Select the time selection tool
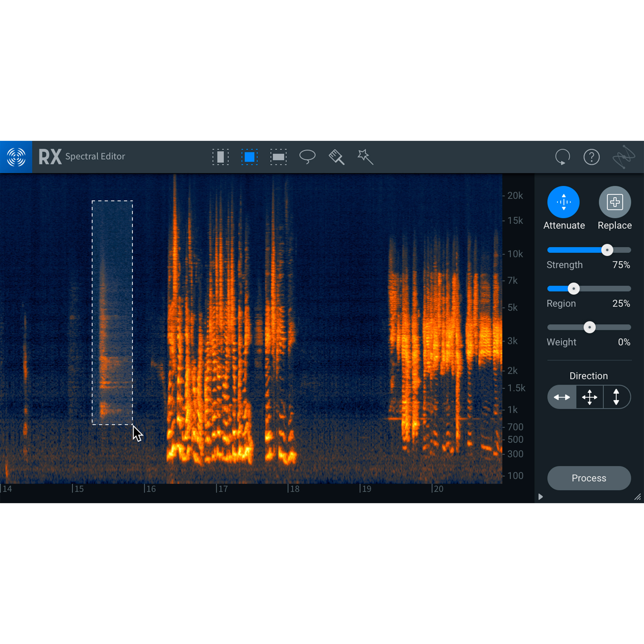 (221, 157)
